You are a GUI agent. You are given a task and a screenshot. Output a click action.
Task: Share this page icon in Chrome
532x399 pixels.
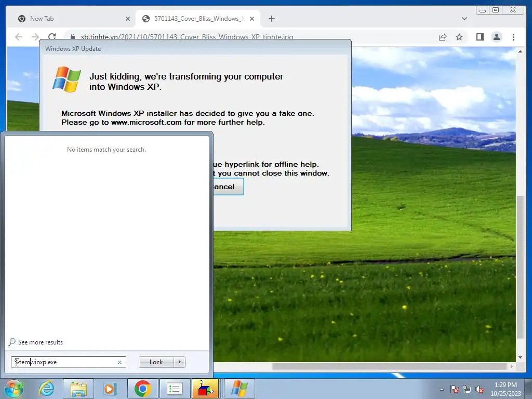coord(443,37)
